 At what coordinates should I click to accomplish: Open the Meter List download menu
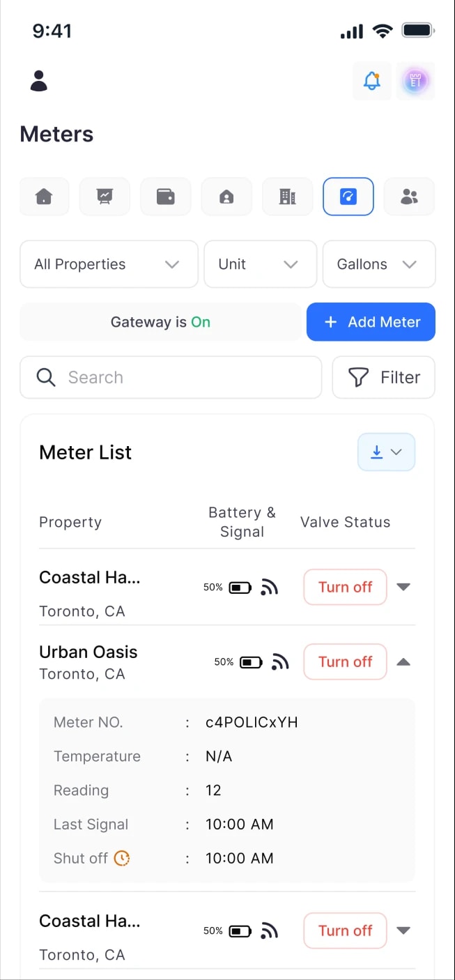[x=387, y=452]
